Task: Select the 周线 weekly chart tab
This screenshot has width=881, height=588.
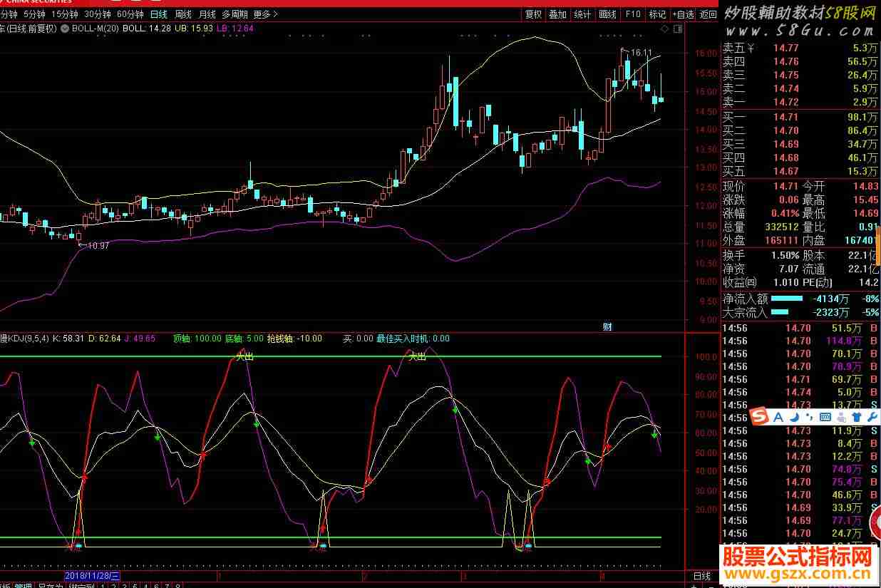Action: (x=183, y=14)
